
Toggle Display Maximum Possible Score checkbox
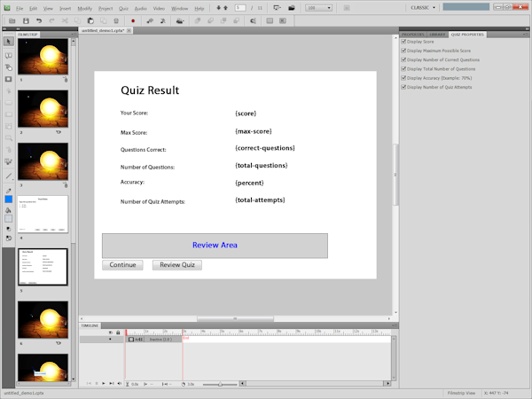pyautogui.click(x=404, y=50)
